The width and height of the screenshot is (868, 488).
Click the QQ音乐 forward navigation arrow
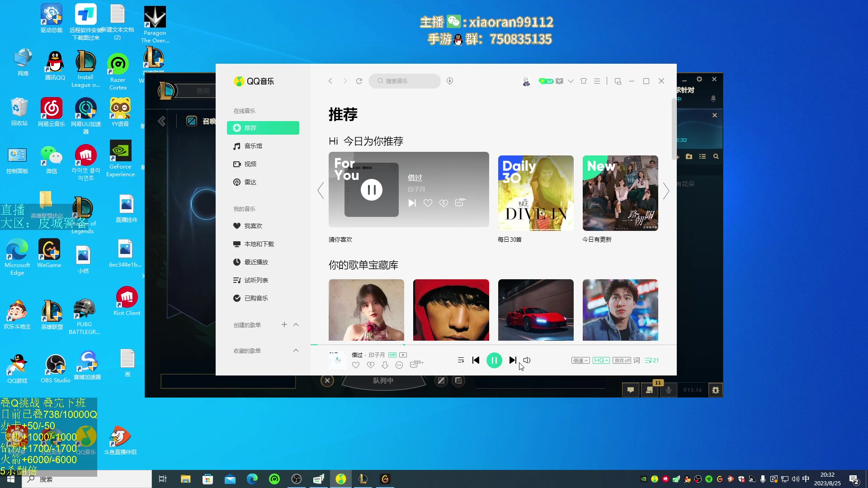click(345, 81)
